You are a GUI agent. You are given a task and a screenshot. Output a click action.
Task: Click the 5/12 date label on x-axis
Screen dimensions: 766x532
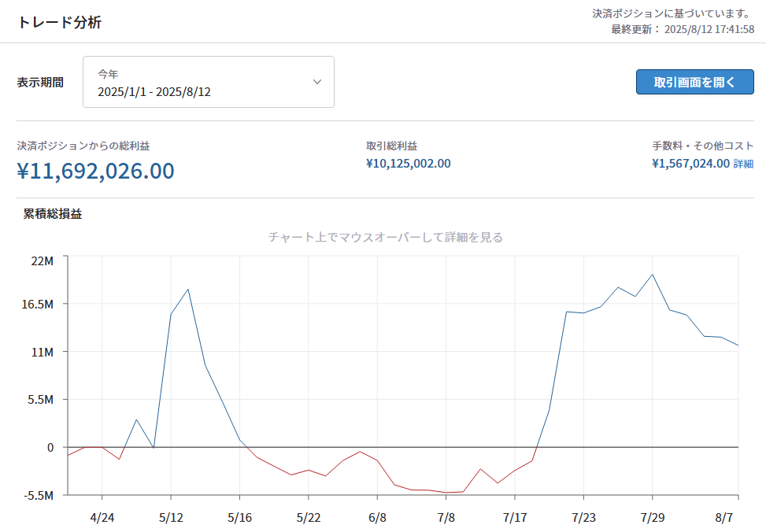click(x=171, y=517)
